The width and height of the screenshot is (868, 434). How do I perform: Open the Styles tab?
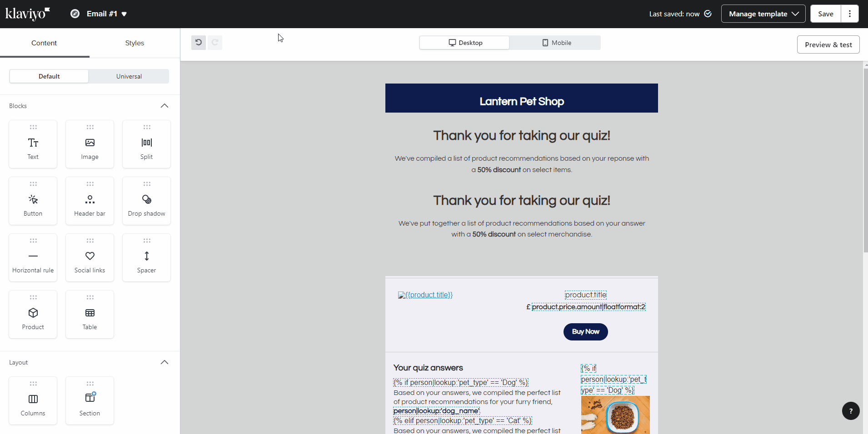click(x=135, y=43)
